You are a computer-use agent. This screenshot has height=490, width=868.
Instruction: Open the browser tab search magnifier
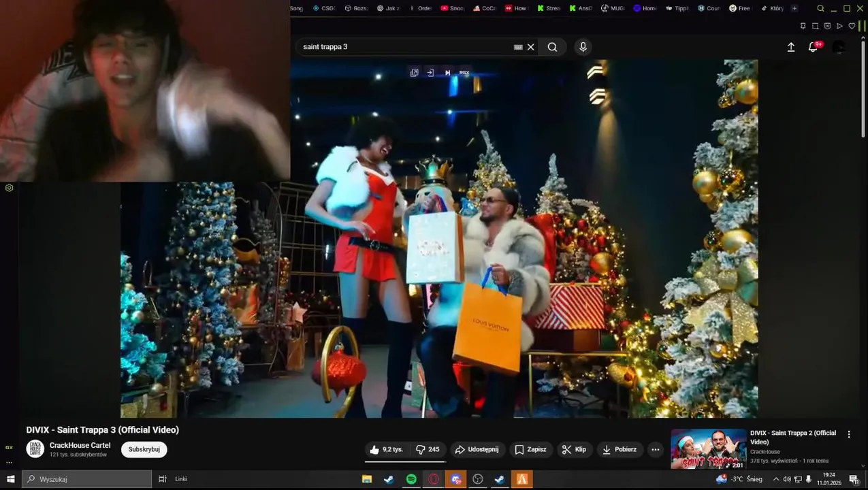820,8
